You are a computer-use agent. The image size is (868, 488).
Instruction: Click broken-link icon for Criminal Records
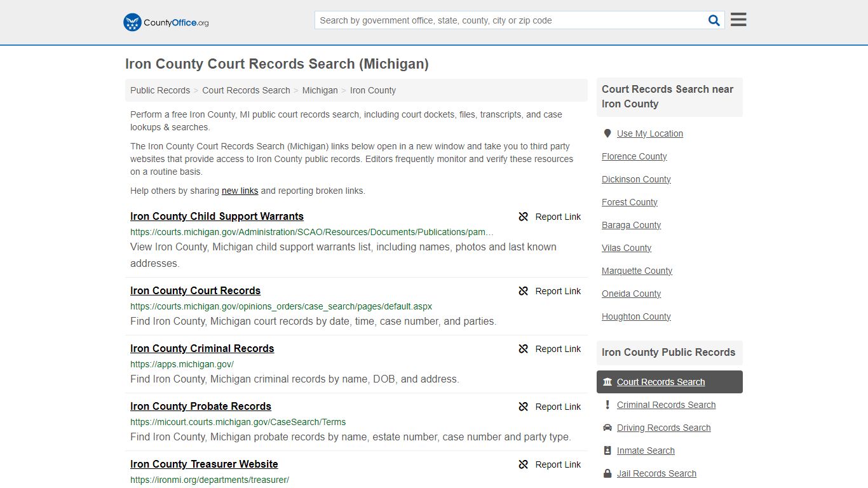tap(524, 349)
